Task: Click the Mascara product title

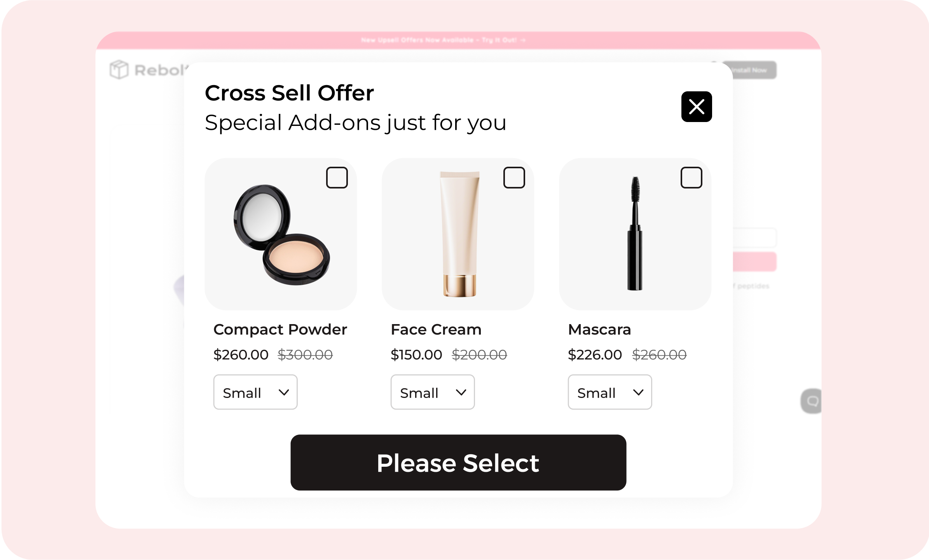Action: tap(599, 330)
